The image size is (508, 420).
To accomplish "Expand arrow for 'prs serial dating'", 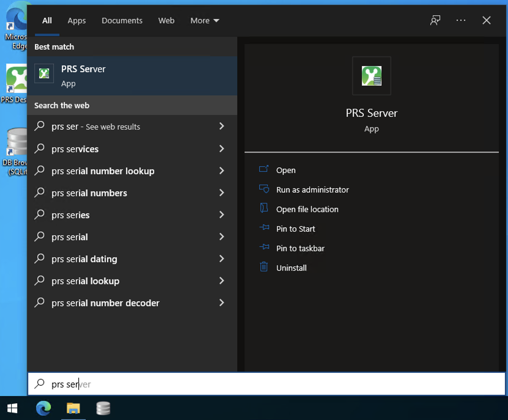I will tap(222, 259).
